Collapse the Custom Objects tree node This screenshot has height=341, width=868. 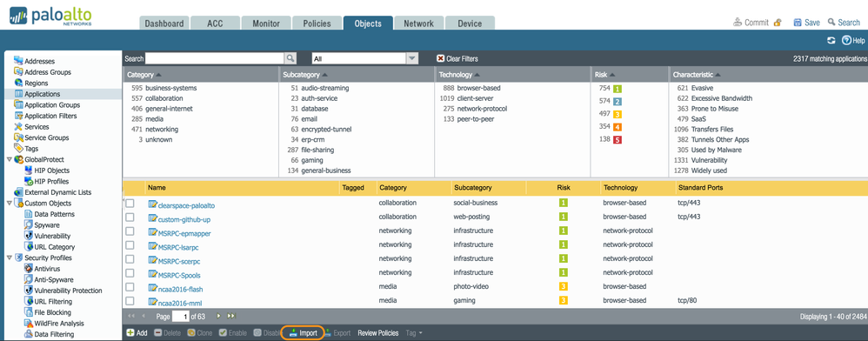[9, 204]
